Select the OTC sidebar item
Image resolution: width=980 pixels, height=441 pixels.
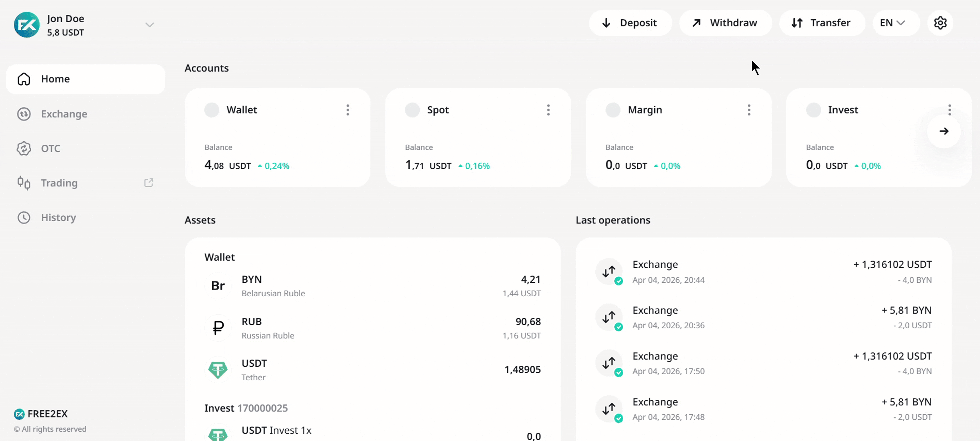(x=50, y=148)
